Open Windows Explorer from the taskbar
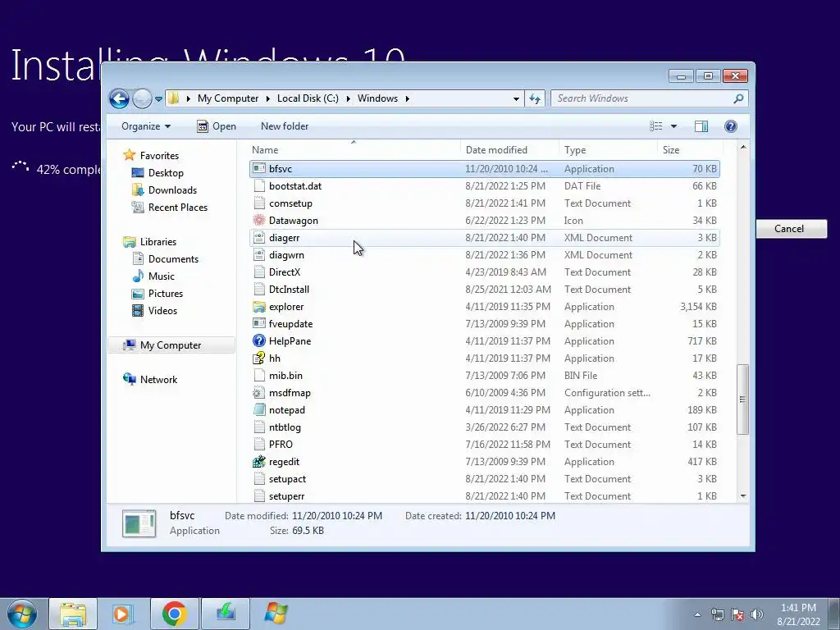Viewport: 840px width, 630px height. (73, 614)
